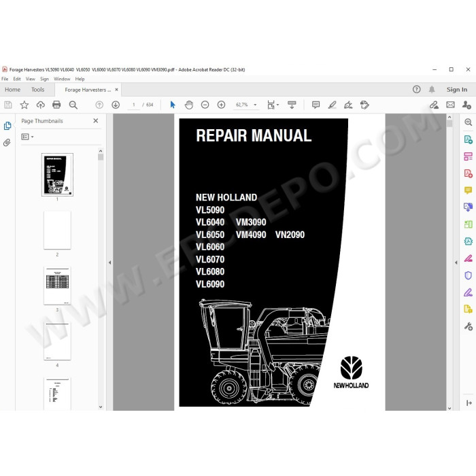Open thumbnail options dropdown menu
Image resolution: width=476 pixels, height=476 pixels.
click(27, 137)
